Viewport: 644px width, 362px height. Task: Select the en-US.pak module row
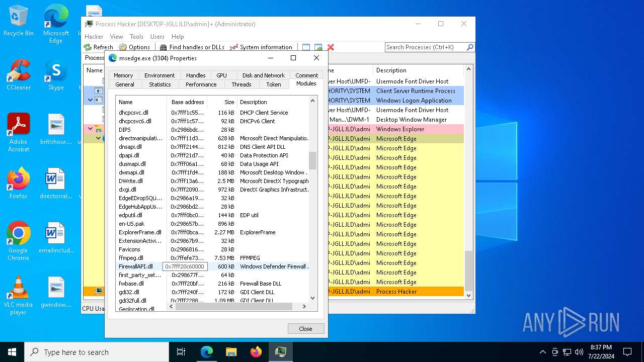coord(212,224)
